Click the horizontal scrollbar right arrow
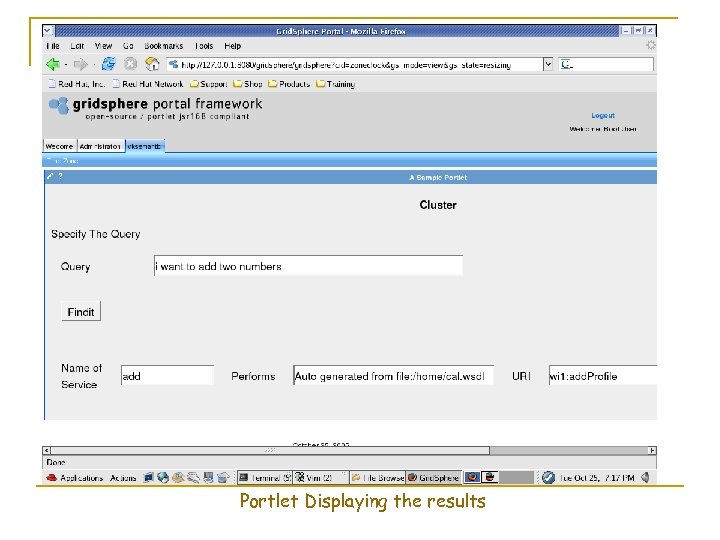Viewport: 720px width, 540px height. point(652,450)
